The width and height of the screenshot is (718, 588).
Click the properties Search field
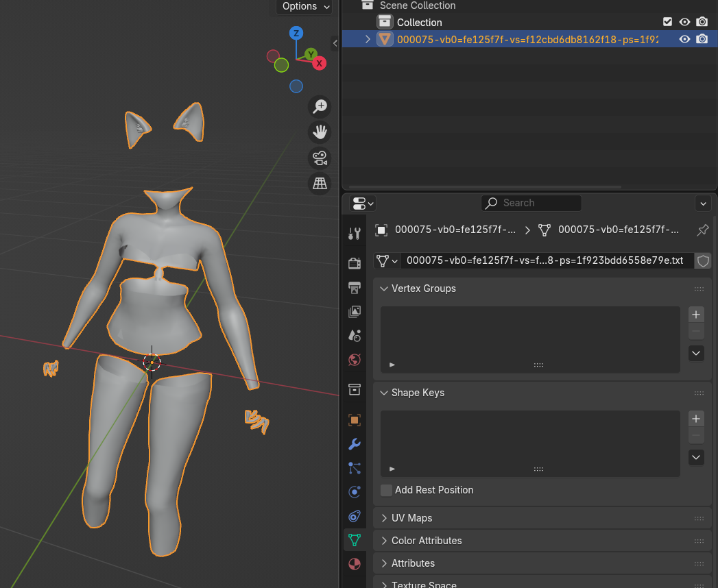point(531,203)
